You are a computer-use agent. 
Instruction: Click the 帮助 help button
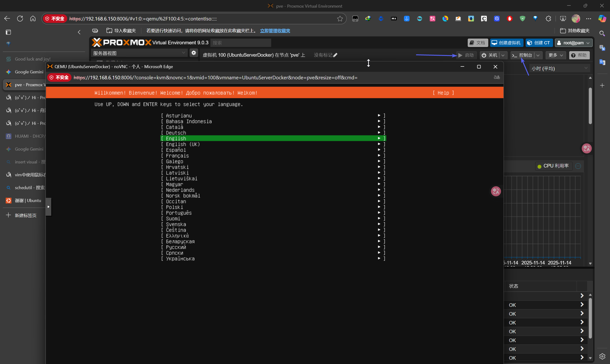(579, 55)
